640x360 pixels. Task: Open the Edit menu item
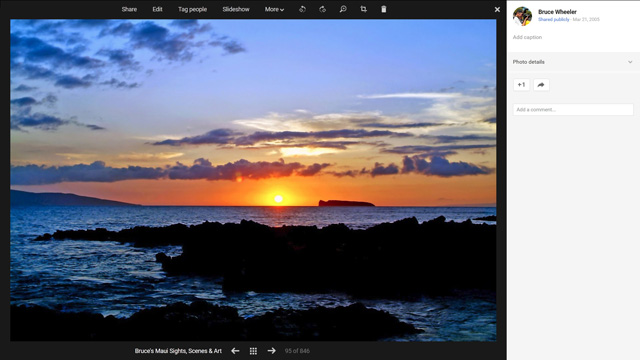coord(158,9)
